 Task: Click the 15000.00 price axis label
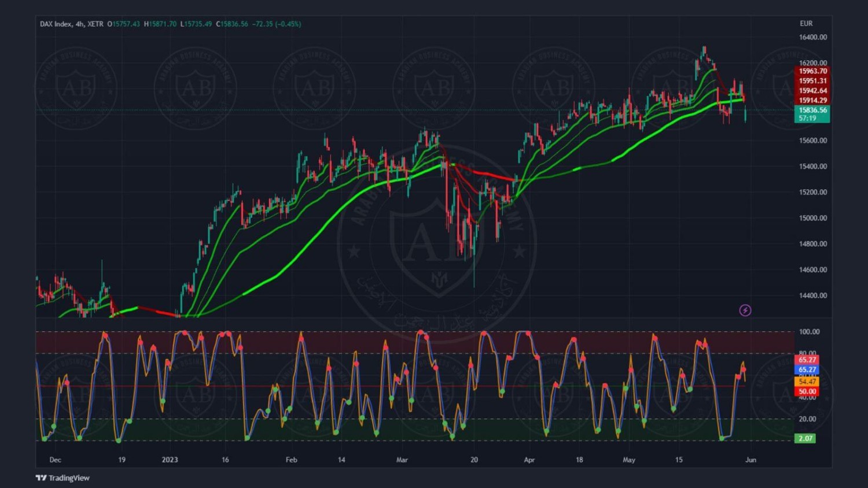pyautogui.click(x=813, y=218)
